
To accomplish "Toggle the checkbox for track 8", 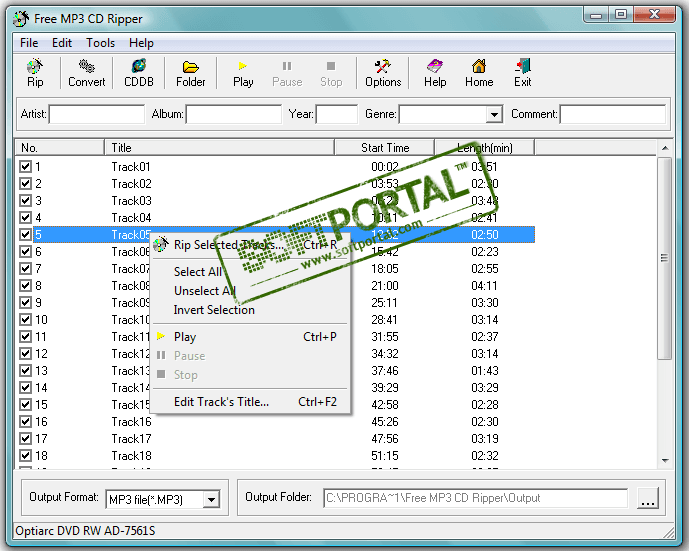I will [25, 286].
